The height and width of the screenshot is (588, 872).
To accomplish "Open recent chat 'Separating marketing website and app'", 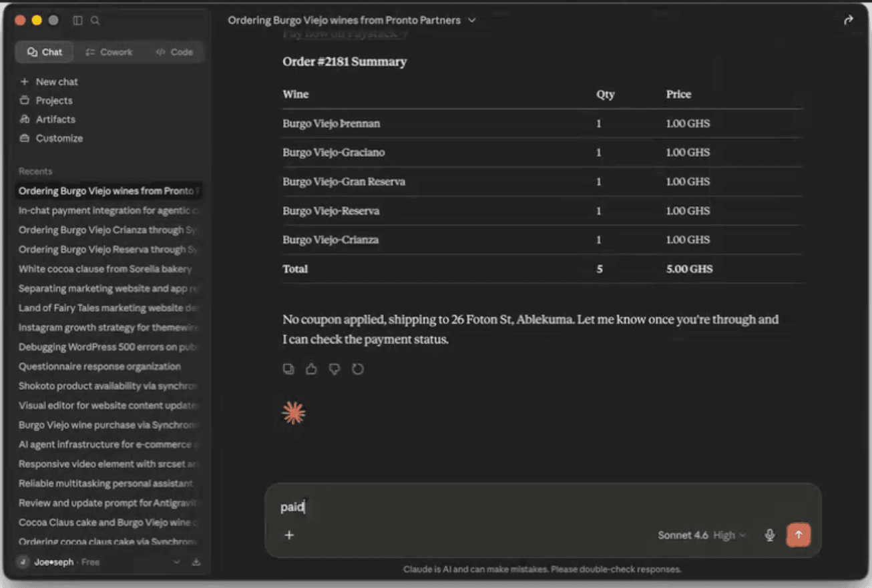I will pos(109,288).
